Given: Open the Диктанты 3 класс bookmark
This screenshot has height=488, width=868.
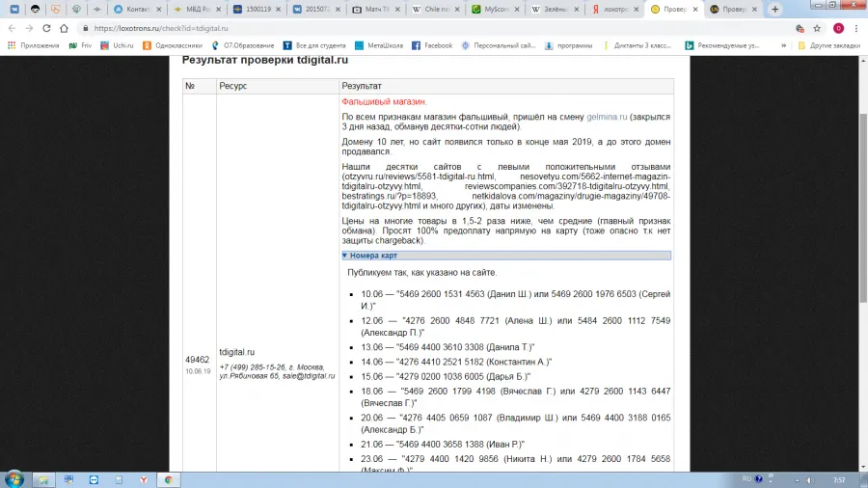Looking at the screenshot, I should click(637, 45).
